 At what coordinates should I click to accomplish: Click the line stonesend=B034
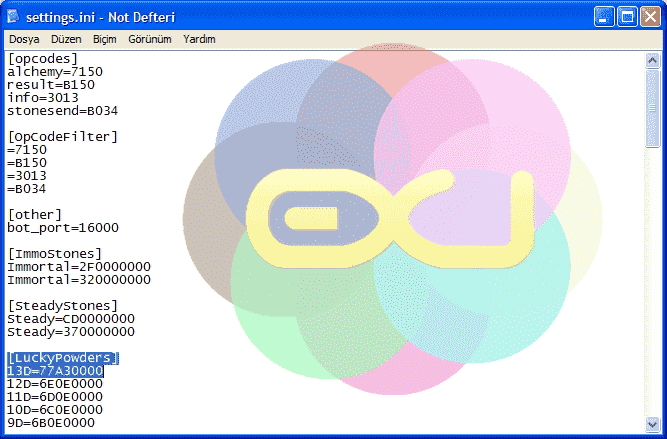63,111
